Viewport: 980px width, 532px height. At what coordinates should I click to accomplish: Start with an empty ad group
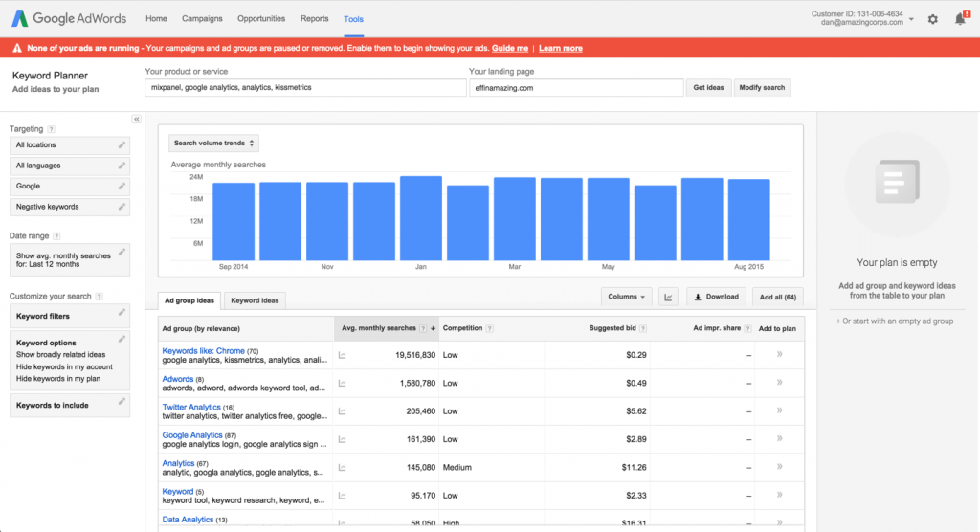click(x=895, y=321)
